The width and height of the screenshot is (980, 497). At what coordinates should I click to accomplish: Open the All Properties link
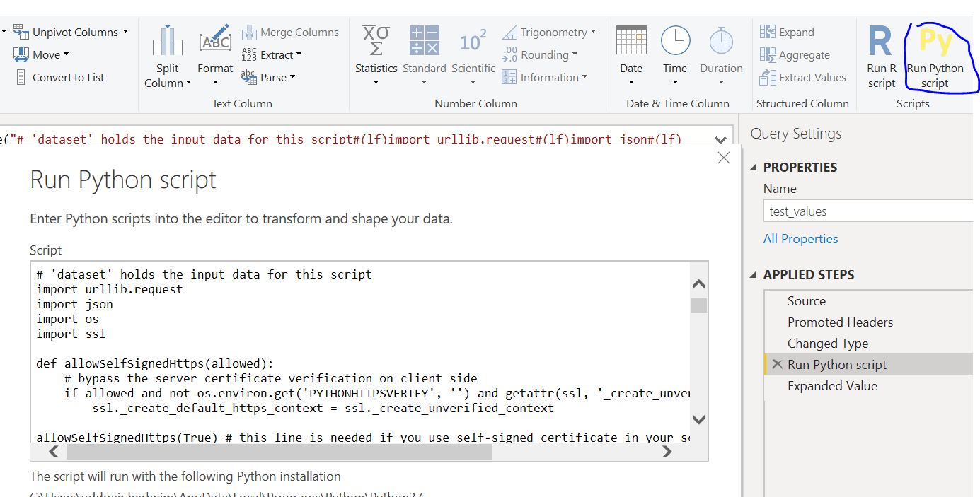click(800, 238)
